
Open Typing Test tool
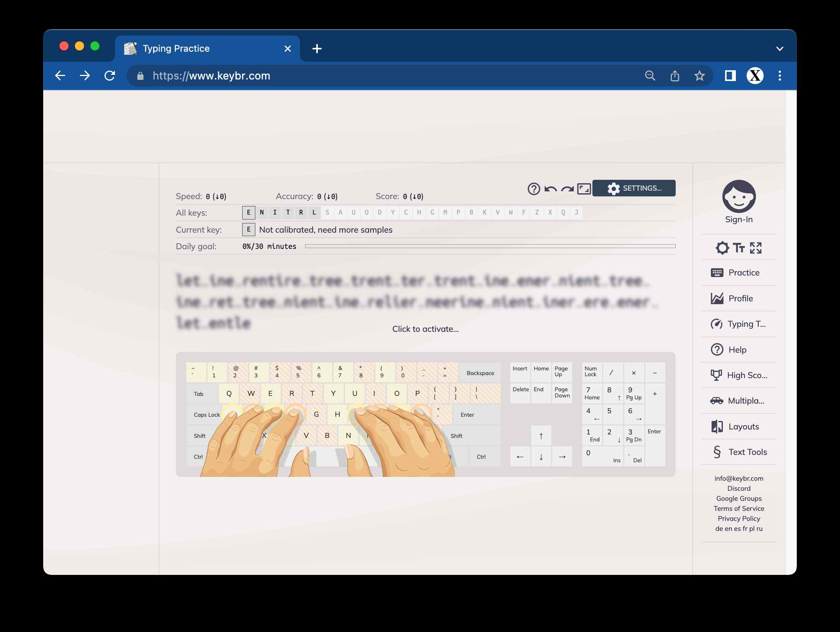739,323
